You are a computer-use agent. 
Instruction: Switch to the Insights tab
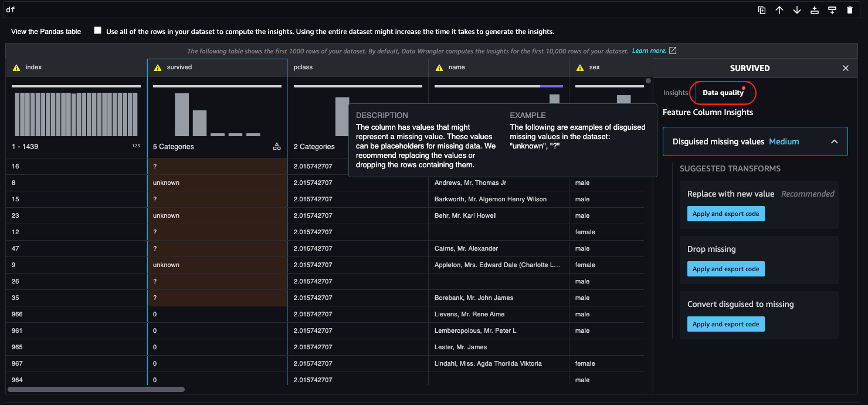pyautogui.click(x=676, y=92)
